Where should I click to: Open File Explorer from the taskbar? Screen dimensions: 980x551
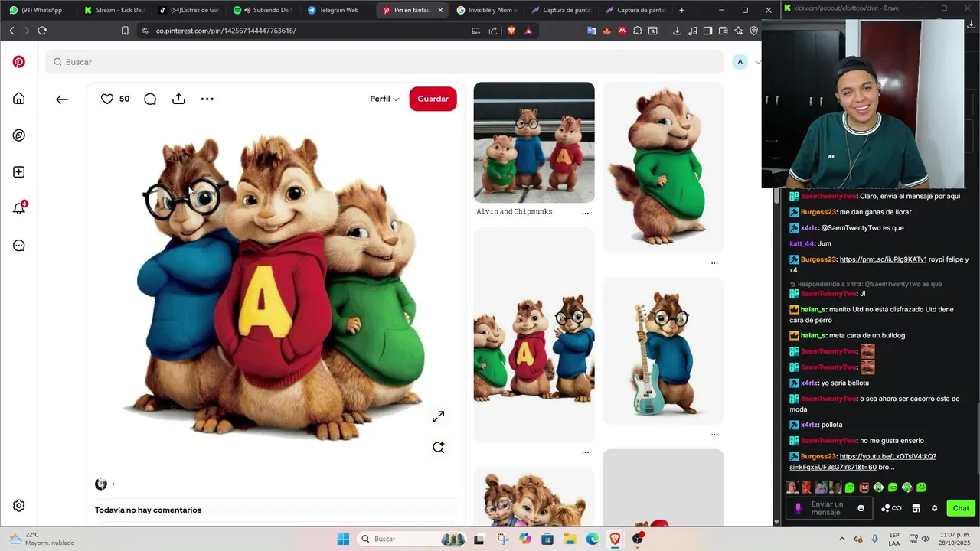coord(570,539)
